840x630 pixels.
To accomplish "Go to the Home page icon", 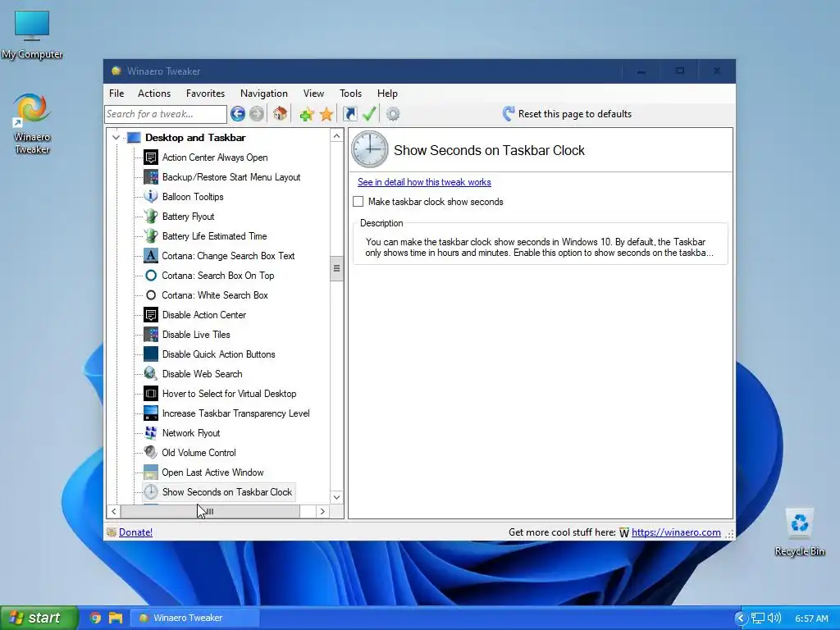I will [x=280, y=113].
